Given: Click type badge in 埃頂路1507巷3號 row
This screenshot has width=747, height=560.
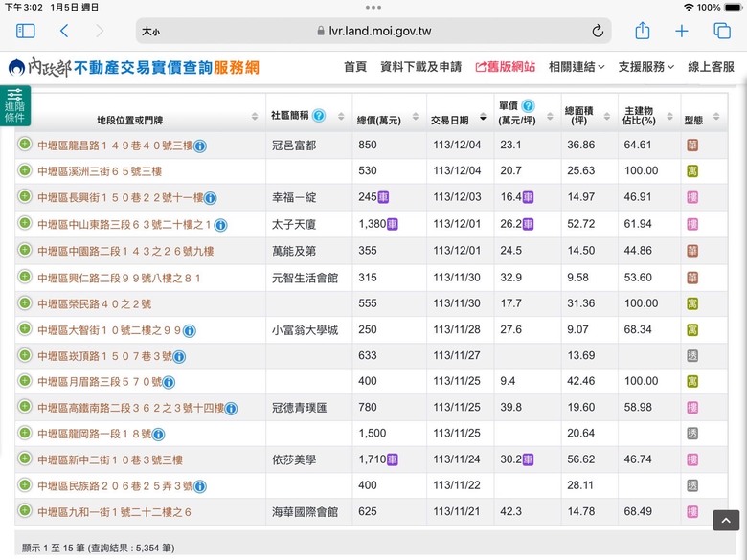Looking at the screenshot, I should point(692,356).
